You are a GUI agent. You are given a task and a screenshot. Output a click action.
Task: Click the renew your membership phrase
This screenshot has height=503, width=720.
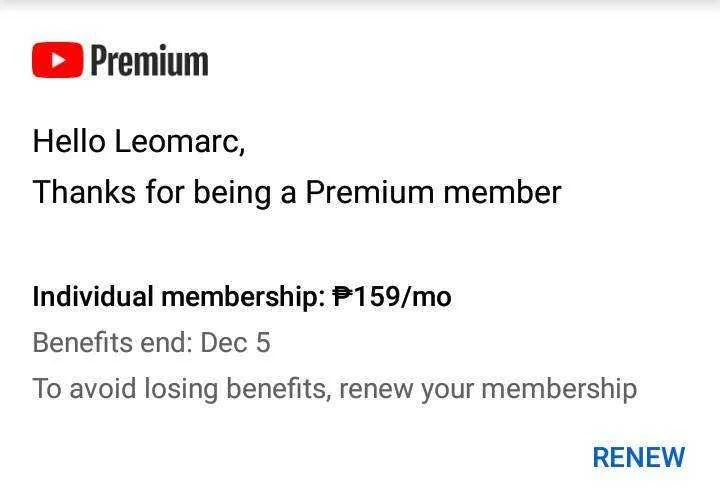point(488,389)
